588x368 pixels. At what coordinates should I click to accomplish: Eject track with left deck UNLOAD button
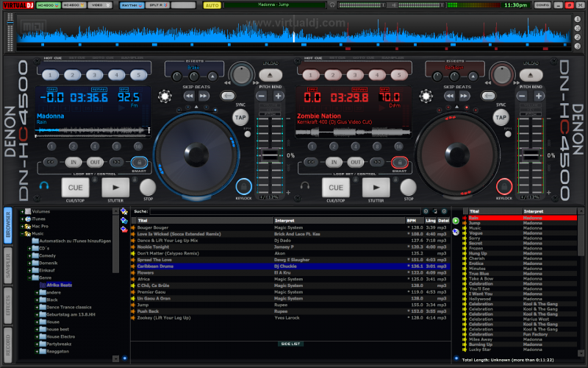[x=270, y=75]
